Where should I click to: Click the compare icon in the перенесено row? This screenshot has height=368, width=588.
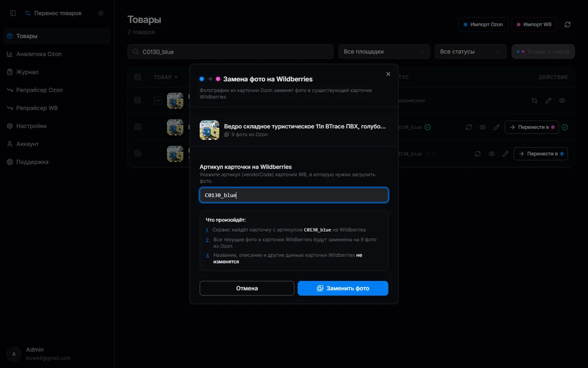click(x=535, y=101)
